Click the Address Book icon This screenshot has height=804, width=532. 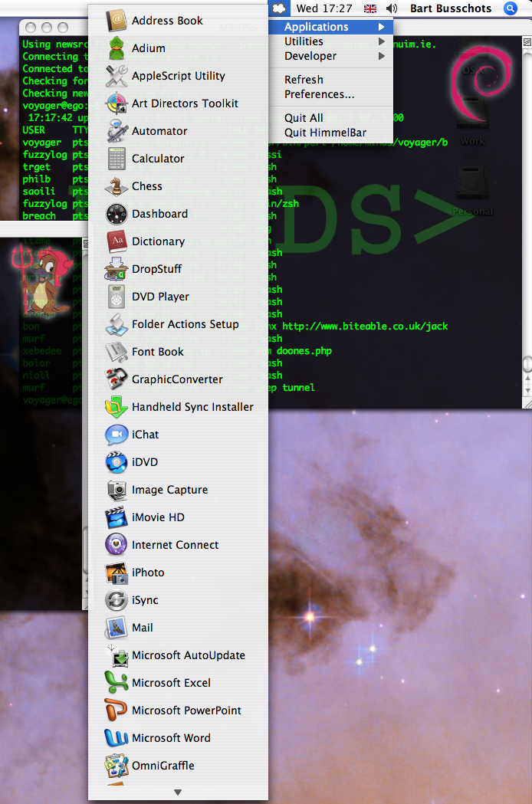pos(117,21)
